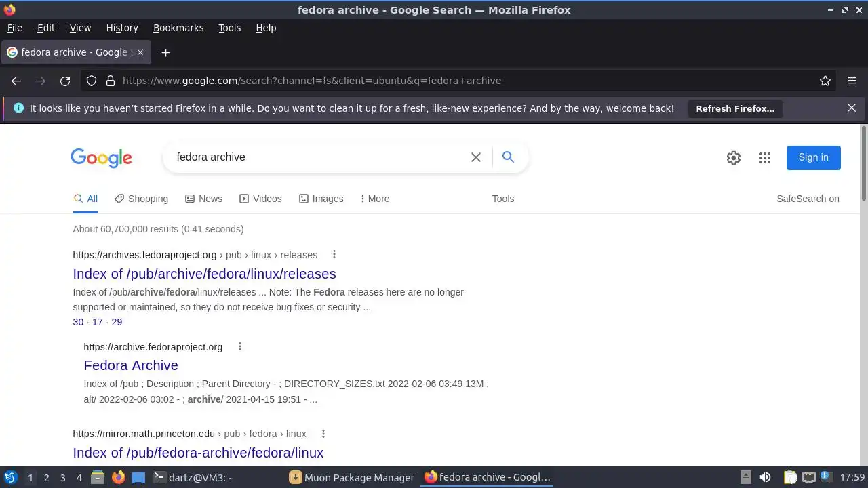Screen dimensions: 868x488
Task: Open the application launcher in the taskbar
Action: [x=11, y=477]
